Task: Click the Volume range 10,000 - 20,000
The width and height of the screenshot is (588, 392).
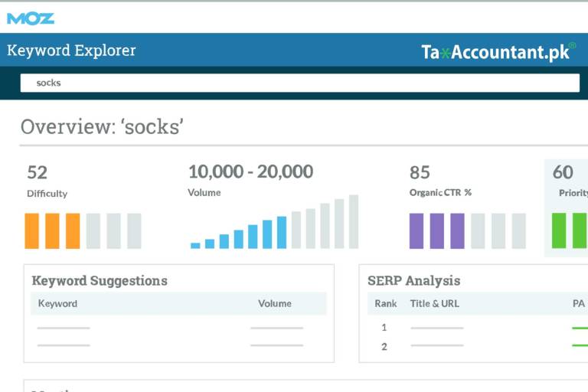Action: tap(250, 171)
